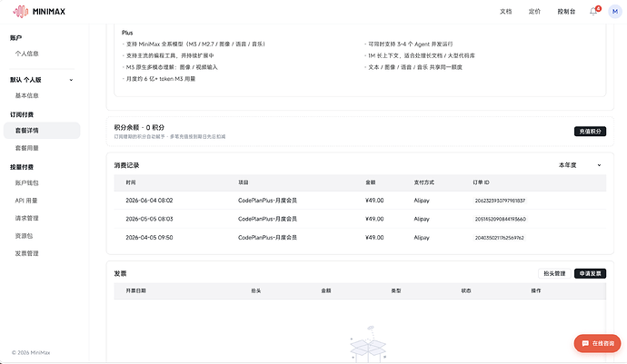
Task: Click the 项目 column header
Action: [x=244, y=182]
